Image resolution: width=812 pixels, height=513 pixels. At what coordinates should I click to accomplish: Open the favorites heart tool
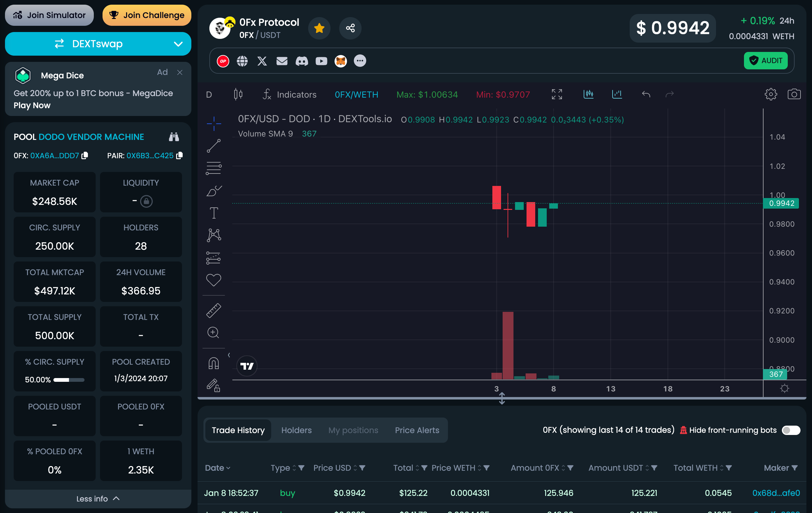(214, 280)
